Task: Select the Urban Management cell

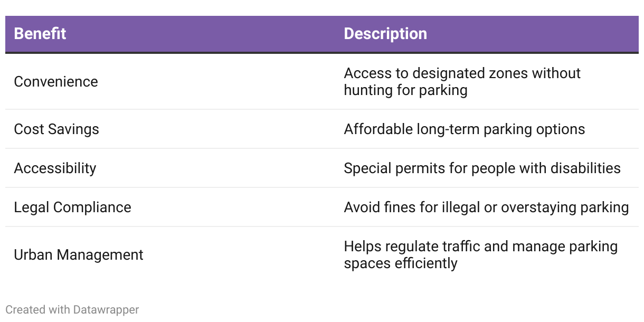Action: (79, 255)
